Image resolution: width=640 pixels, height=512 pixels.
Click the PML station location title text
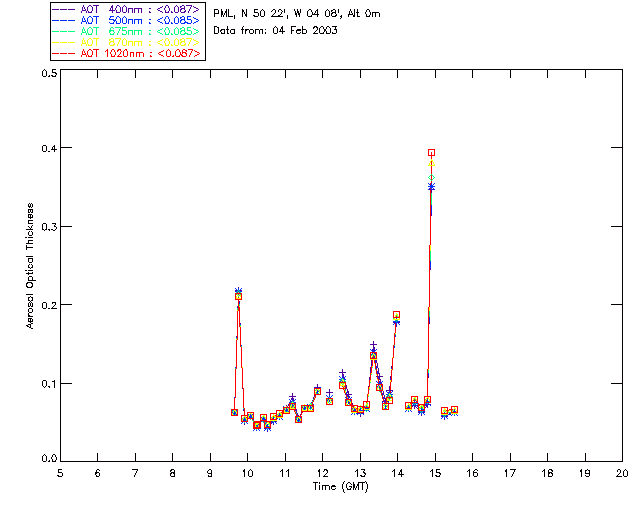click(297, 14)
